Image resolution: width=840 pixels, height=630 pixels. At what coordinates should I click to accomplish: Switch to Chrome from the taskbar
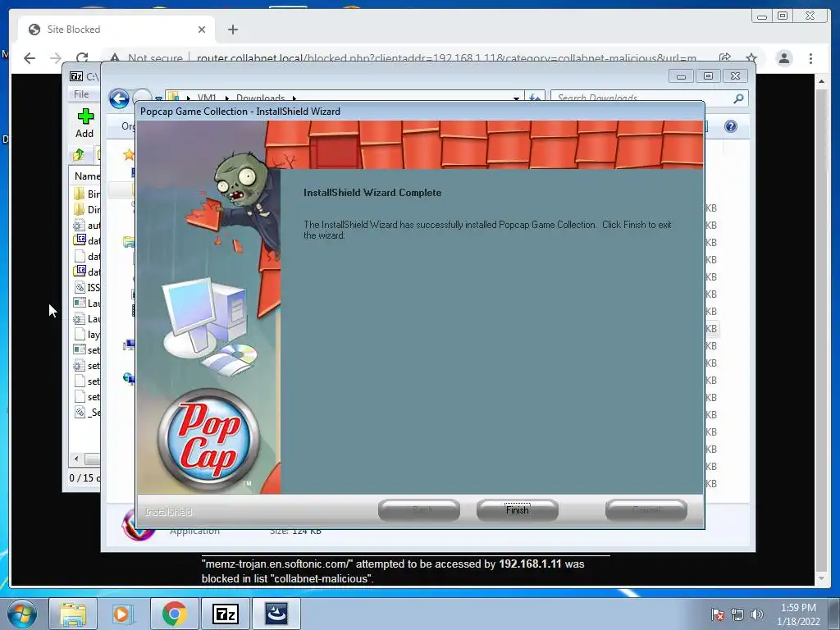tap(174, 614)
